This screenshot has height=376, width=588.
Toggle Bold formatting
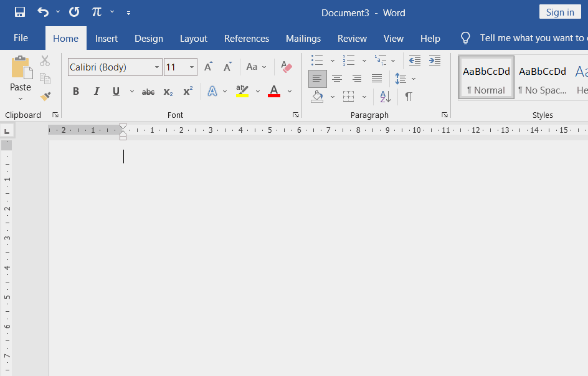(x=76, y=92)
